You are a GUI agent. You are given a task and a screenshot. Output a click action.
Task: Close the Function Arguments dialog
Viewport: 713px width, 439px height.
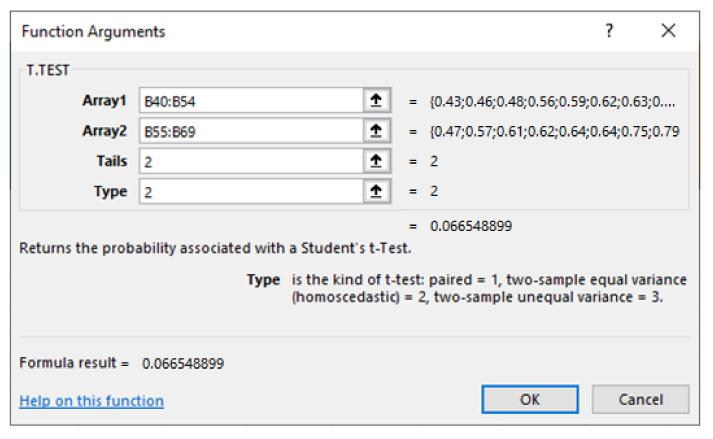(x=668, y=31)
